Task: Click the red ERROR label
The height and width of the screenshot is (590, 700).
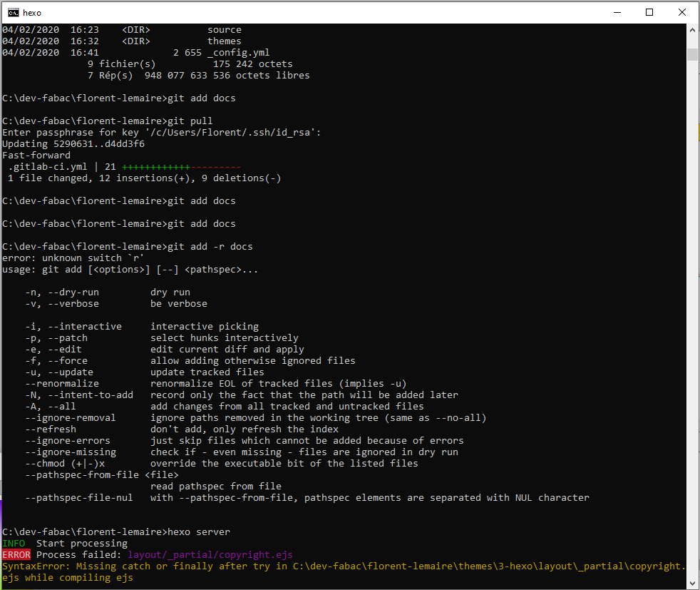Action: pos(16,555)
